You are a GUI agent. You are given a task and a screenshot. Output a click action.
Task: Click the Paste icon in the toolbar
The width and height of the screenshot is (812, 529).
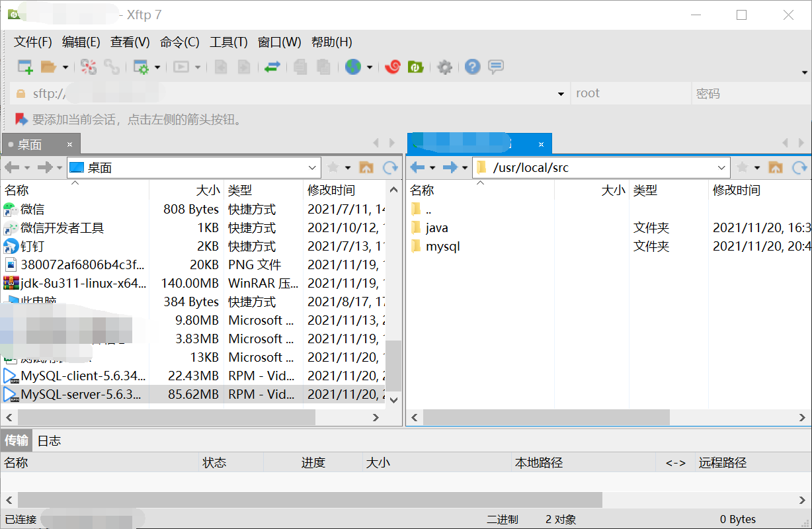(x=323, y=67)
